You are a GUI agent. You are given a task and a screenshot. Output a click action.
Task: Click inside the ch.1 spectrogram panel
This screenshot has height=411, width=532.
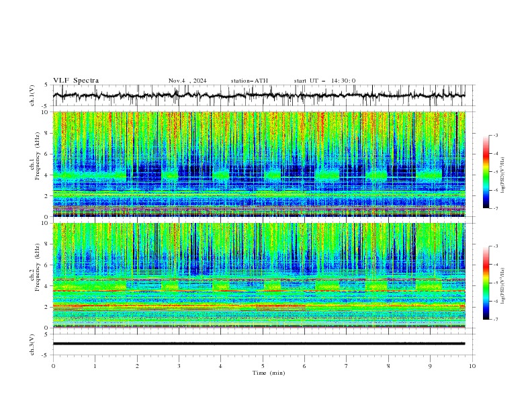[259, 164]
